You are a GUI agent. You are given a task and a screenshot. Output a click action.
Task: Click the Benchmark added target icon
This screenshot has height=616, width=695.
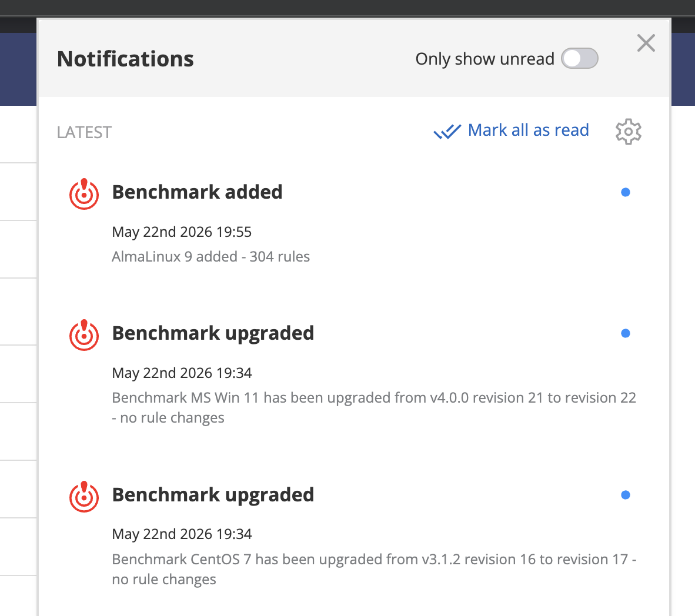[x=83, y=193]
